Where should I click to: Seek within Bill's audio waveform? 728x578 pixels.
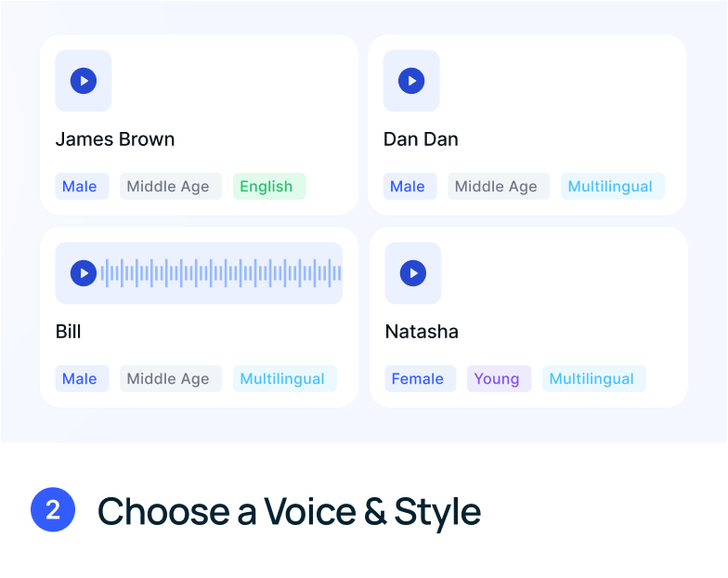[x=221, y=273]
